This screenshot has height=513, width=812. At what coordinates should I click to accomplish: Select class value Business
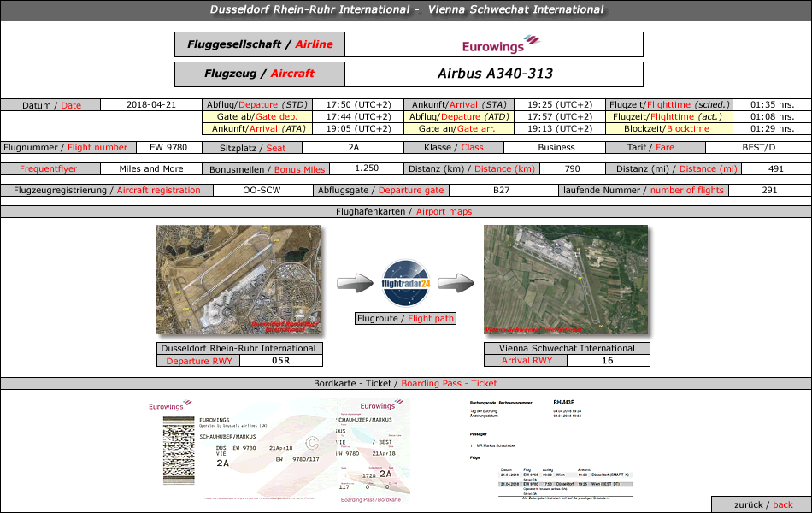click(556, 147)
